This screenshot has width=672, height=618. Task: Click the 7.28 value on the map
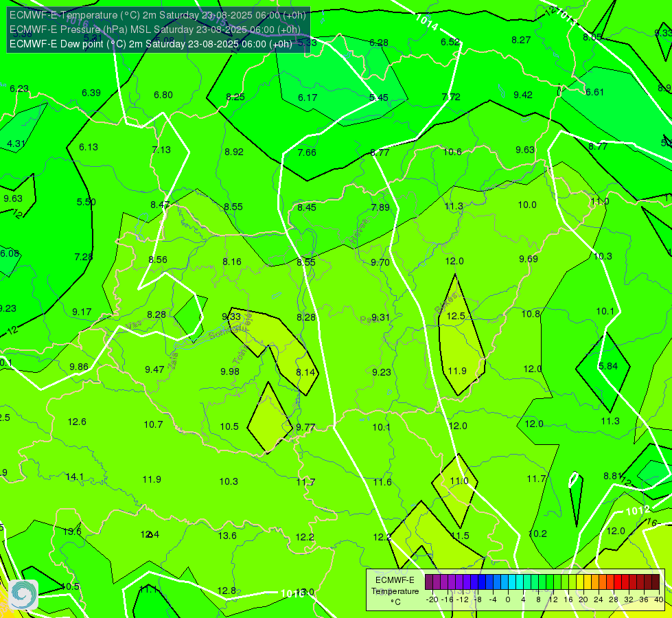[84, 257]
